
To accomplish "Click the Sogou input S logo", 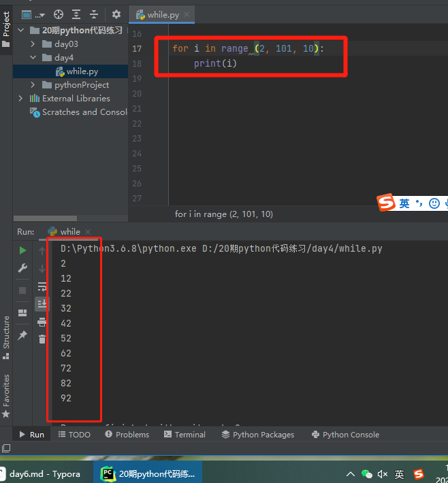I will point(386,202).
